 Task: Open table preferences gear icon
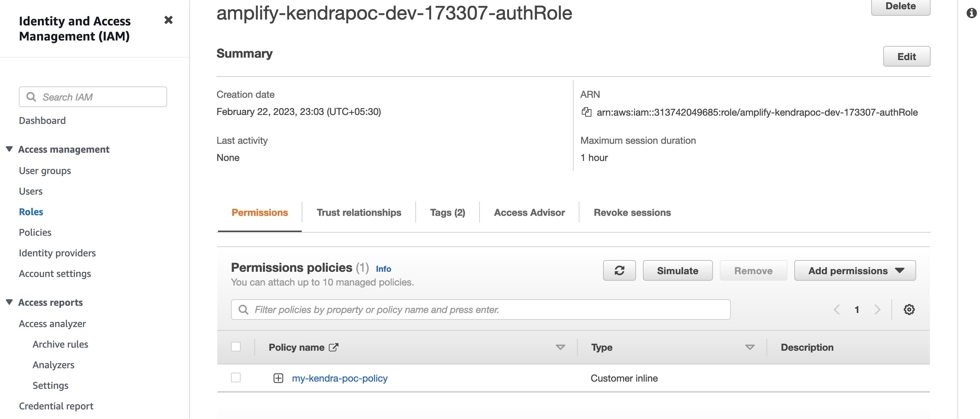pos(909,310)
